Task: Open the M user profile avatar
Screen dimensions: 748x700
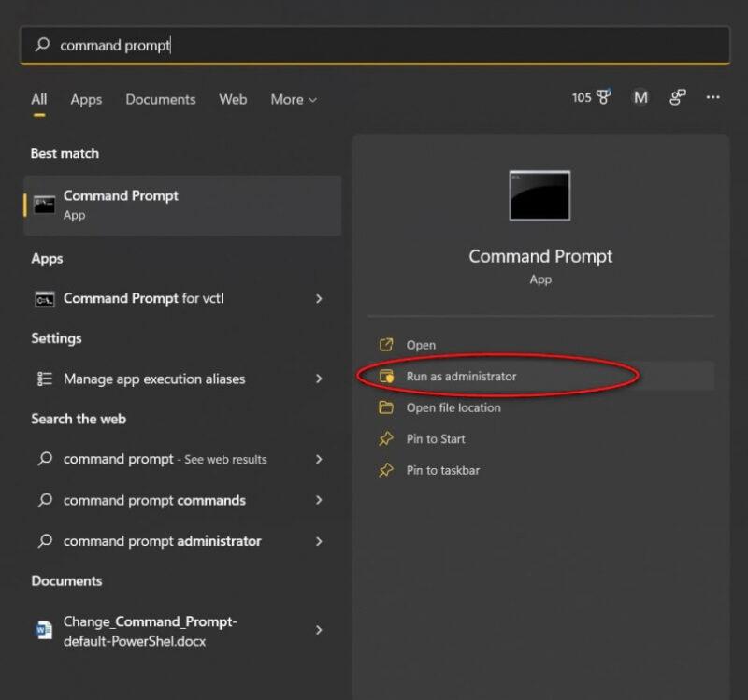Action: point(640,97)
